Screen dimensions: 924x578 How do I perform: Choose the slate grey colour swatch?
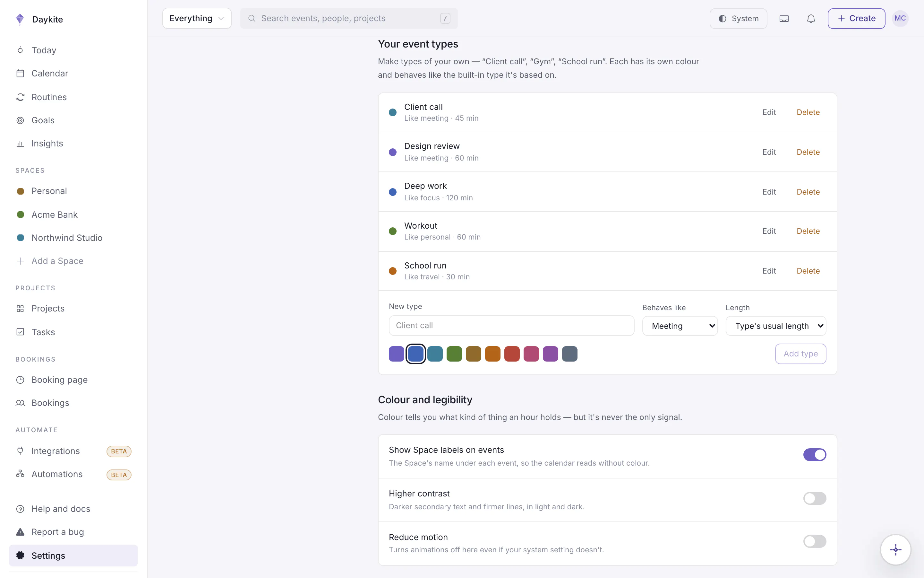tap(570, 354)
